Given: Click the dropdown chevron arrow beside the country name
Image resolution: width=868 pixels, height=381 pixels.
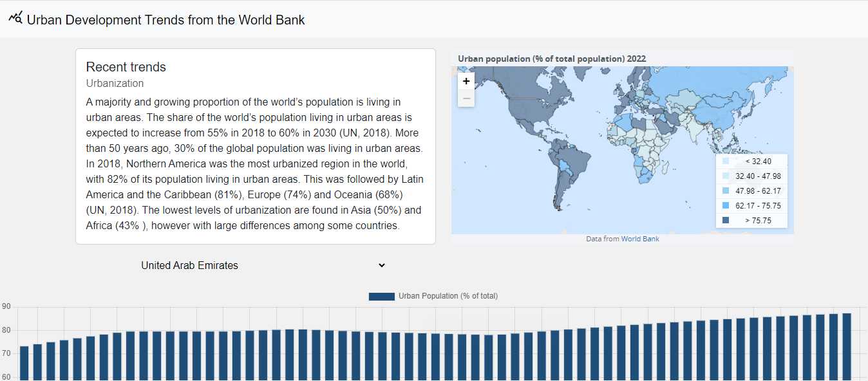Looking at the screenshot, I should (x=381, y=265).
